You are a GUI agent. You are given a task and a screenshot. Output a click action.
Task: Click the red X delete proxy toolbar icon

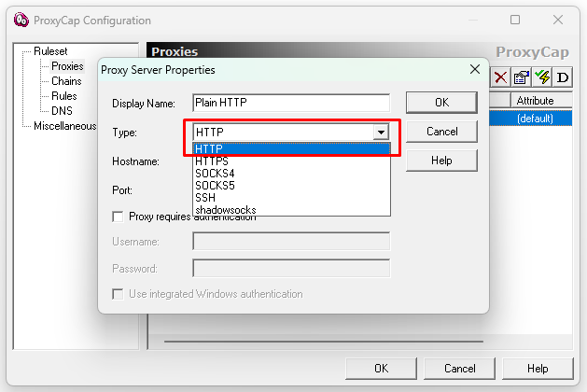[500, 77]
